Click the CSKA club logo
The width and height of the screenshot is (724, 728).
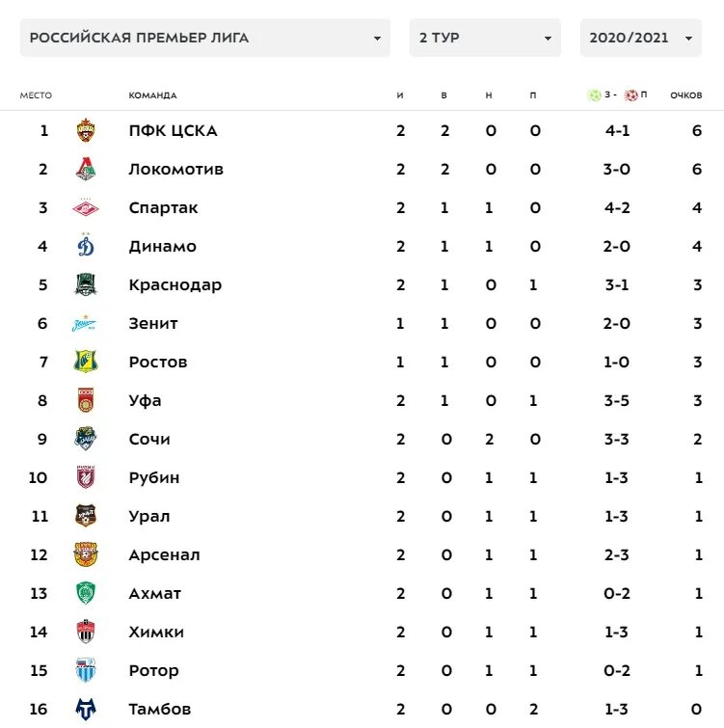pos(86,130)
